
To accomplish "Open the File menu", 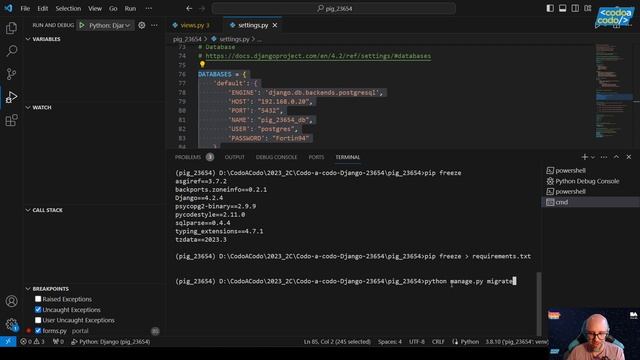I will coord(25,8).
